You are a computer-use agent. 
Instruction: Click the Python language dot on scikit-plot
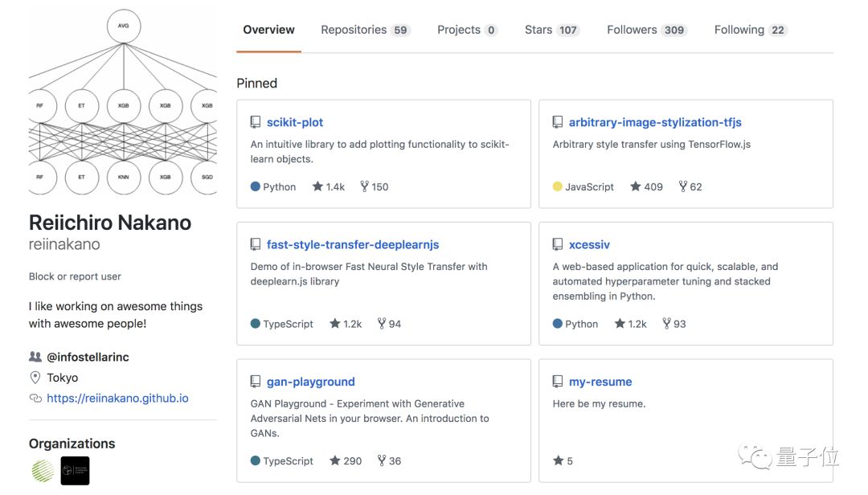pyautogui.click(x=256, y=186)
